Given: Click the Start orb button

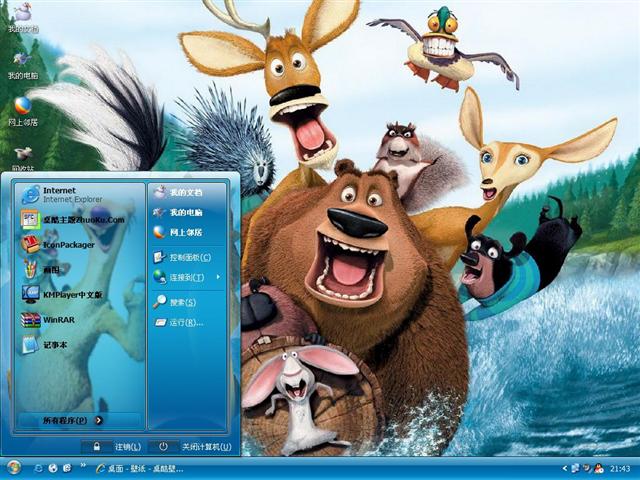Looking at the screenshot, I should [x=13, y=468].
